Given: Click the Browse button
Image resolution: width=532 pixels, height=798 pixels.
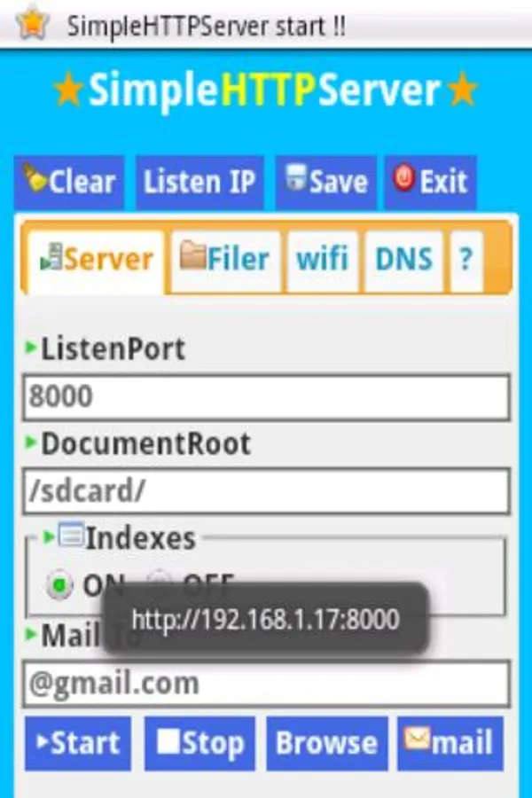Looking at the screenshot, I should pos(327,744).
